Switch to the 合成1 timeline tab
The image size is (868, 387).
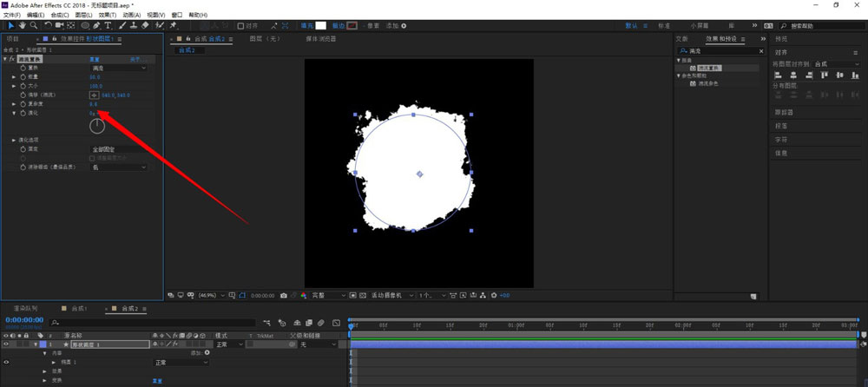coord(80,308)
